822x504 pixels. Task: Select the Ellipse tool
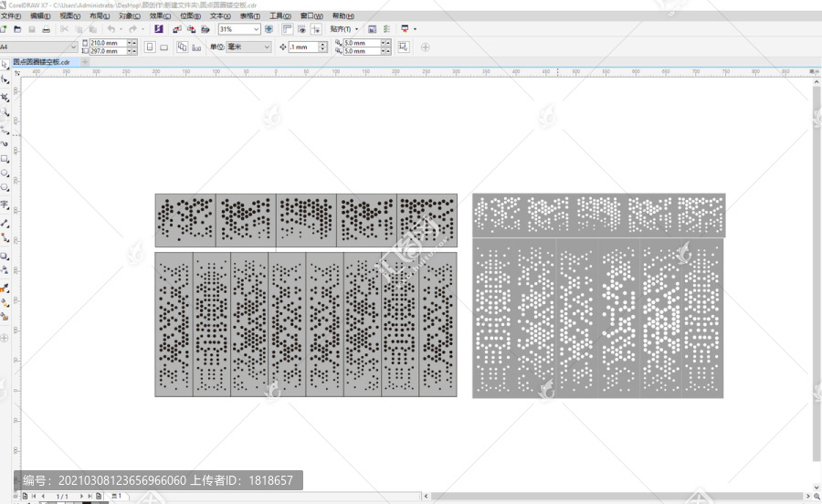(5, 173)
